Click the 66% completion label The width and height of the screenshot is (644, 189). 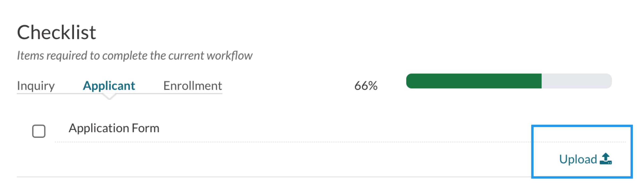click(366, 86)
